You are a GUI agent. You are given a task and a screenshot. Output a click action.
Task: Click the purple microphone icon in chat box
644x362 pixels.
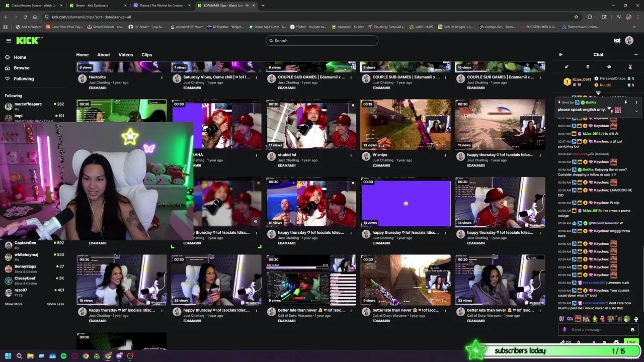565,330
